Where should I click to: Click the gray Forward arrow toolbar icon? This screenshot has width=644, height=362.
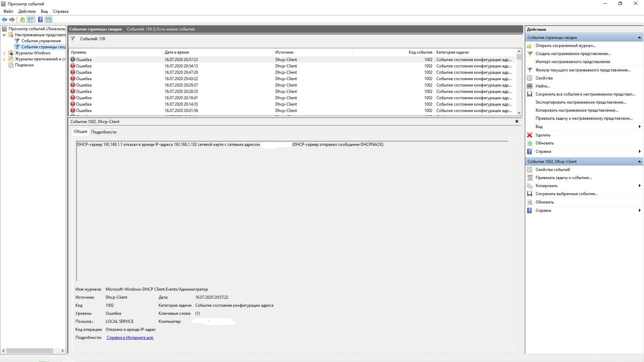tap(12, 19)
